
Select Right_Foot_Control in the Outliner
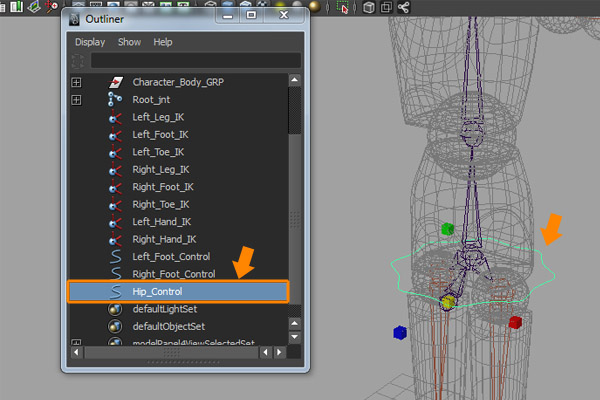point(173,274)
